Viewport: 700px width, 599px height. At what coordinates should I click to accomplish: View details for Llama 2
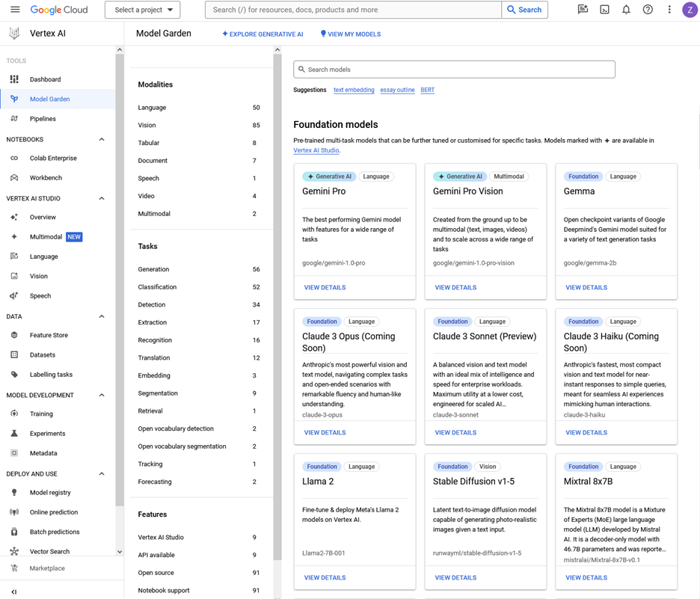(325, 577)
